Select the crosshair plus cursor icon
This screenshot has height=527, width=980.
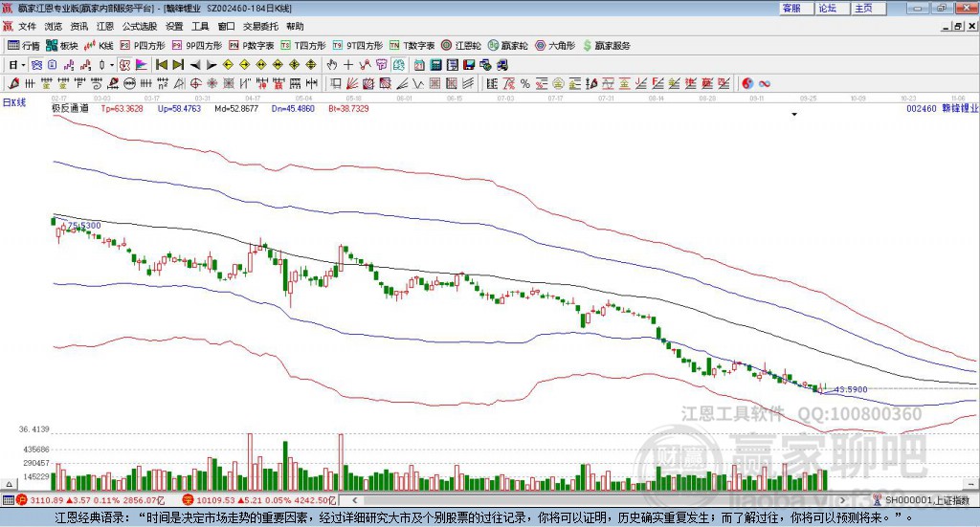pyautogui.click(x=348, y=65)
